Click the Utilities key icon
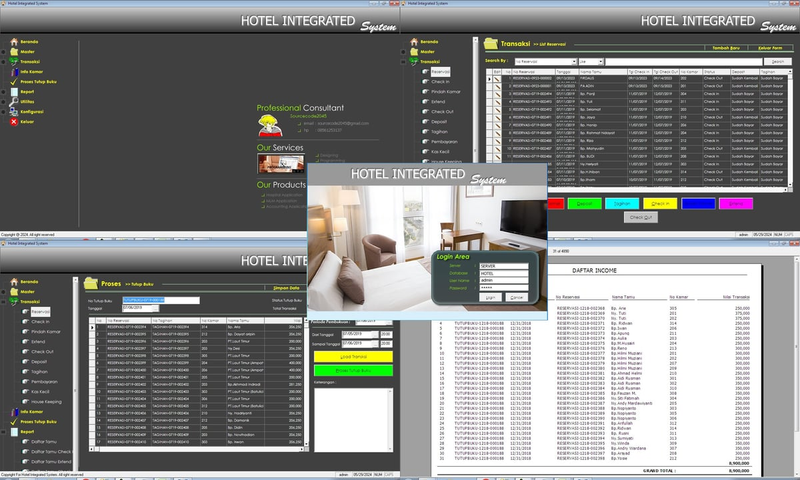Viewport: 800px width, 480px height. click(14, 102)
